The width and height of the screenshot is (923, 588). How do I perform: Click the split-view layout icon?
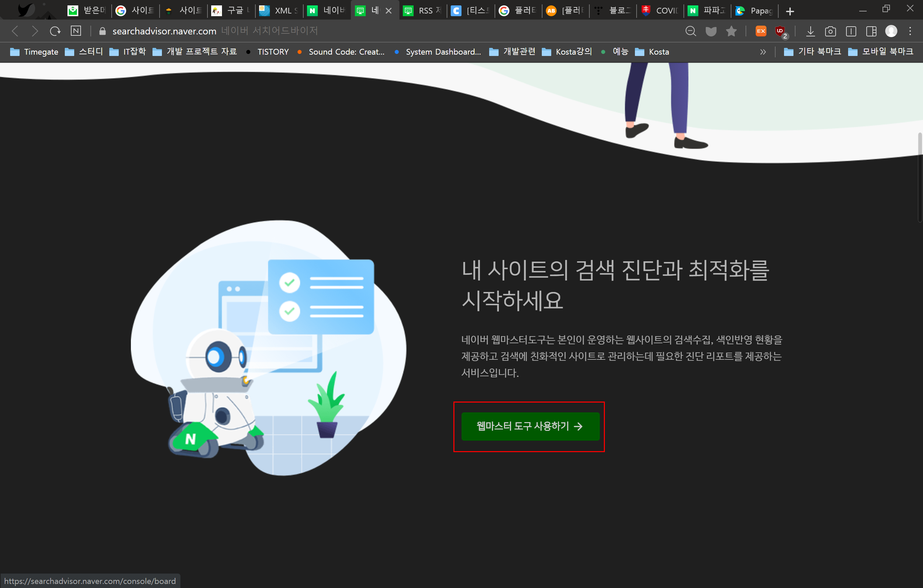point(871,31)
